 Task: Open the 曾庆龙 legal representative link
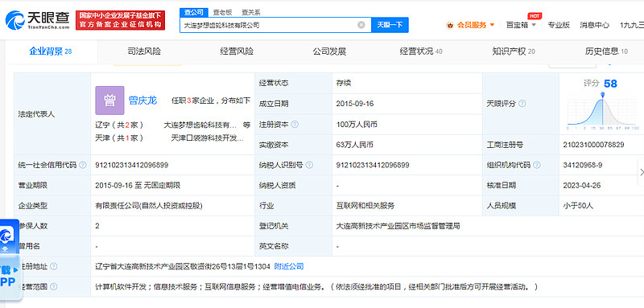(x=143, y=101)
